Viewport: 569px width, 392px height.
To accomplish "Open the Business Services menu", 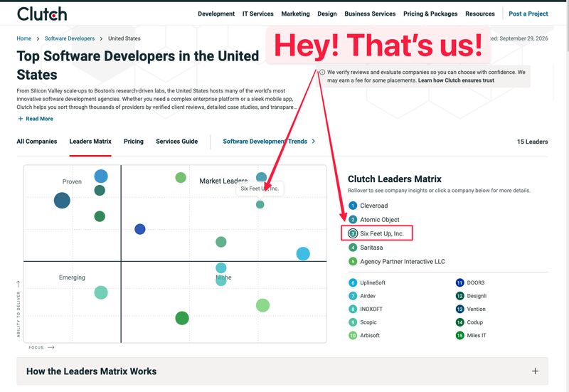I will point(370,14).
